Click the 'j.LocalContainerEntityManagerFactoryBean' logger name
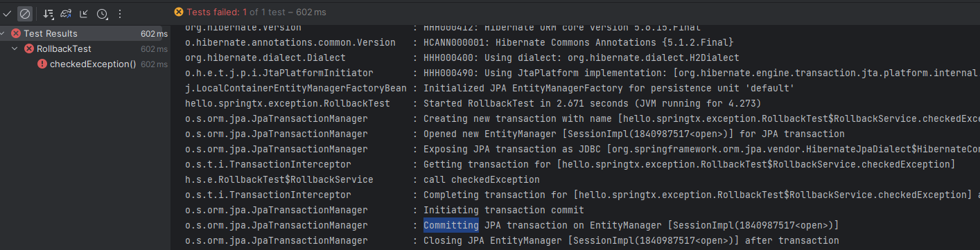Image resolution: width=980 pixels, height=250 pixels. (296, 88)
